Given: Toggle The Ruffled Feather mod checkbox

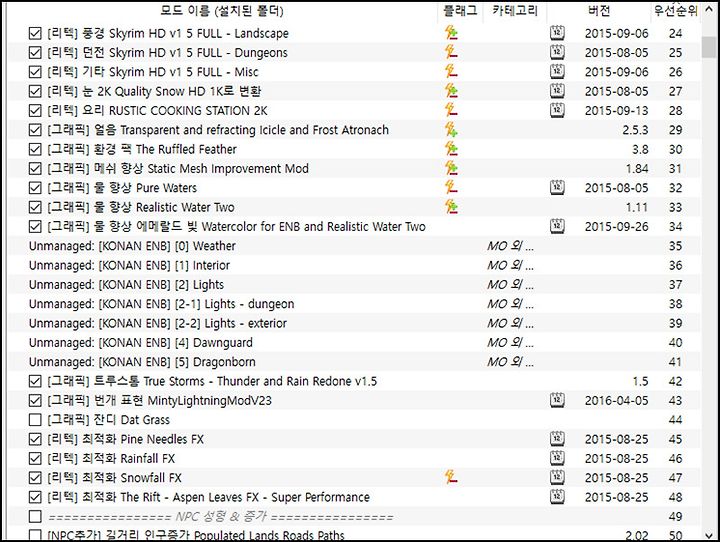Looking at the screenshot, I should pyautogui.click(x=35, y=149).
